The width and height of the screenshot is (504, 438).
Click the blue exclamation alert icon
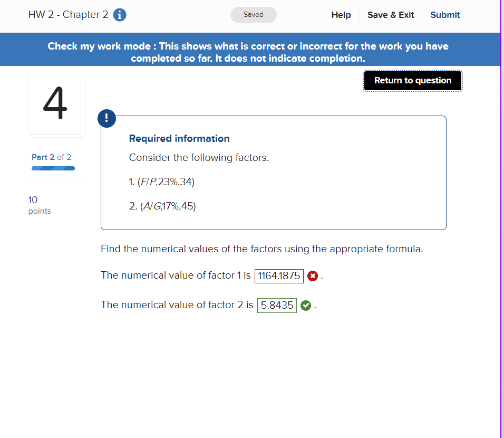[x=106, y=118]
